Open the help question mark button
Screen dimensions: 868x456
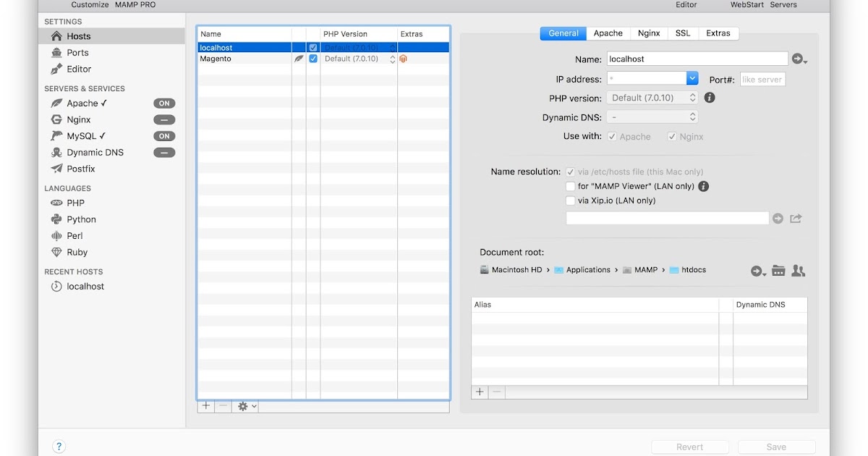pyautogui.click(x=59, y=447)
